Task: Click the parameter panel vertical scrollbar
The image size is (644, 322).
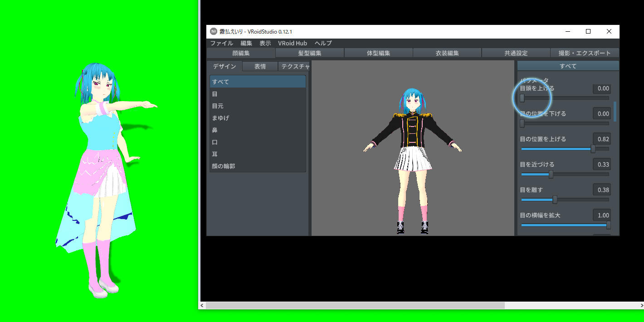Action: tap(615, 112)
